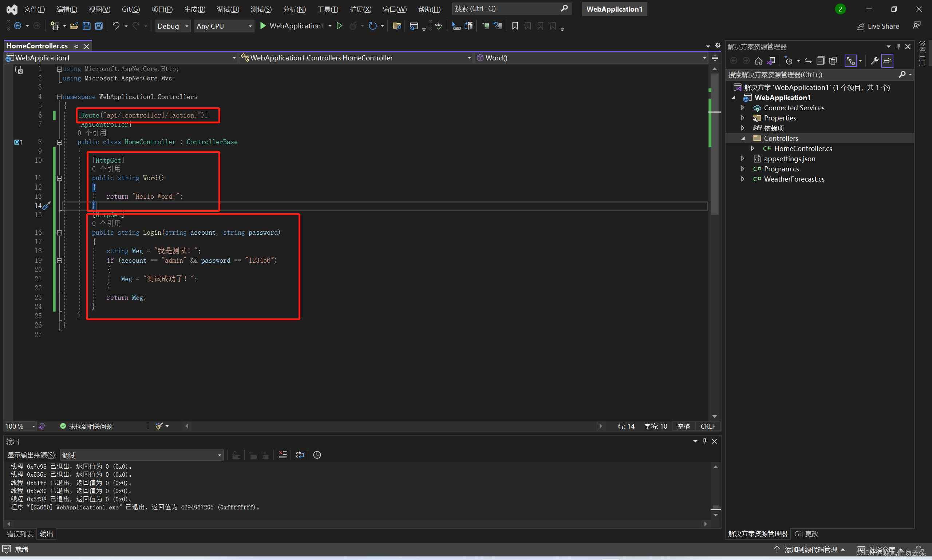The image size is (932, 560).
Task: Click the restart circular arrow icon
Action: [x=372, y=26]
